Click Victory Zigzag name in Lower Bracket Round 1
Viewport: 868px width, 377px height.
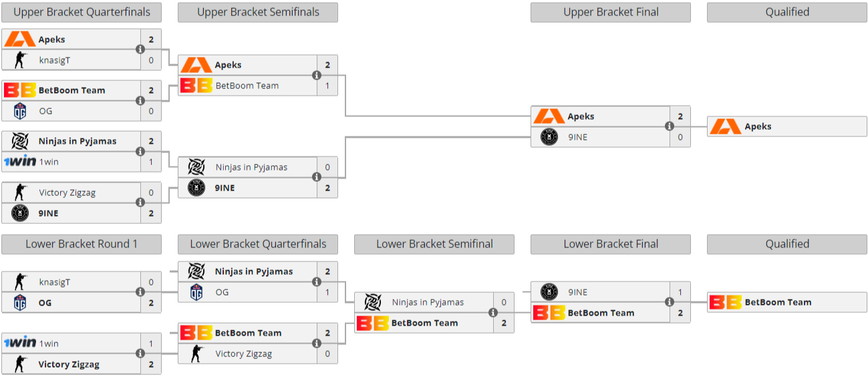tap(69, 364)
